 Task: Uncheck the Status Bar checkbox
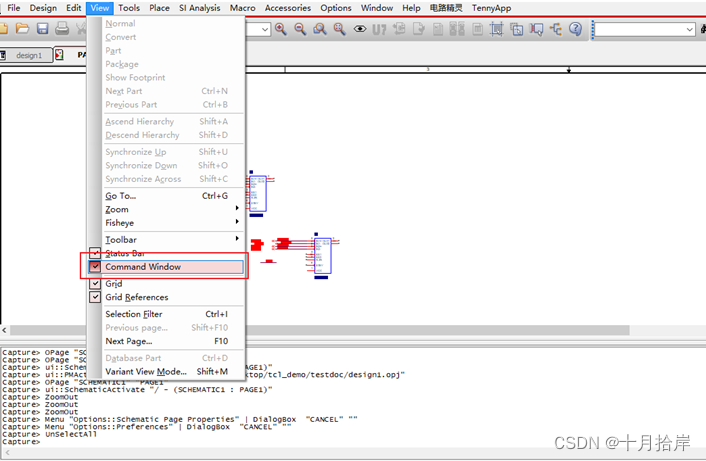pos(95,253)
